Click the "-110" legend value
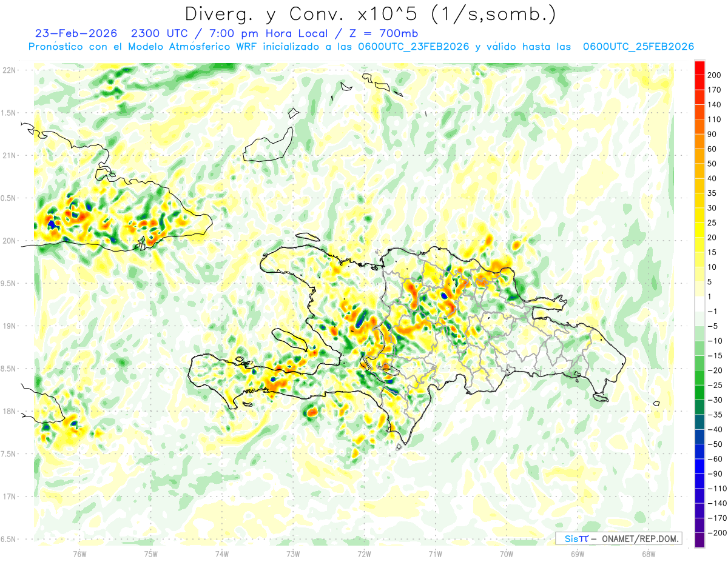728x562 pixels. click(x=717, y=488)
